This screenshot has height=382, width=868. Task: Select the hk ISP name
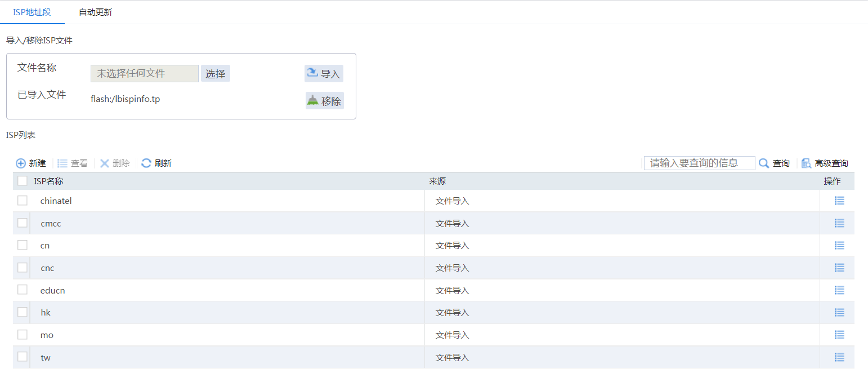(46, 312)
